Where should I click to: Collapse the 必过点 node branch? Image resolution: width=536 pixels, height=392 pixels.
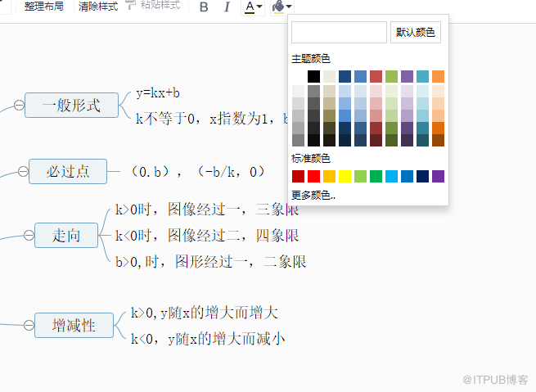21,171
